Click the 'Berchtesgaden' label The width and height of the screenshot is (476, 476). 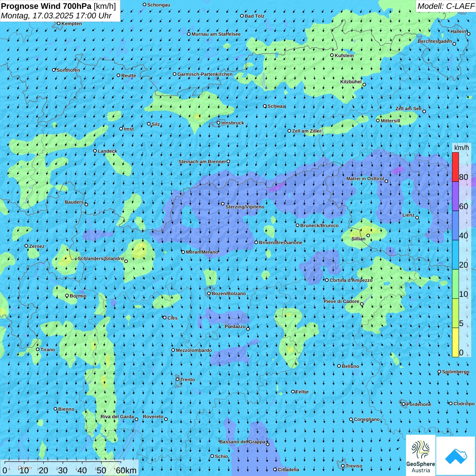coord(435,41)
